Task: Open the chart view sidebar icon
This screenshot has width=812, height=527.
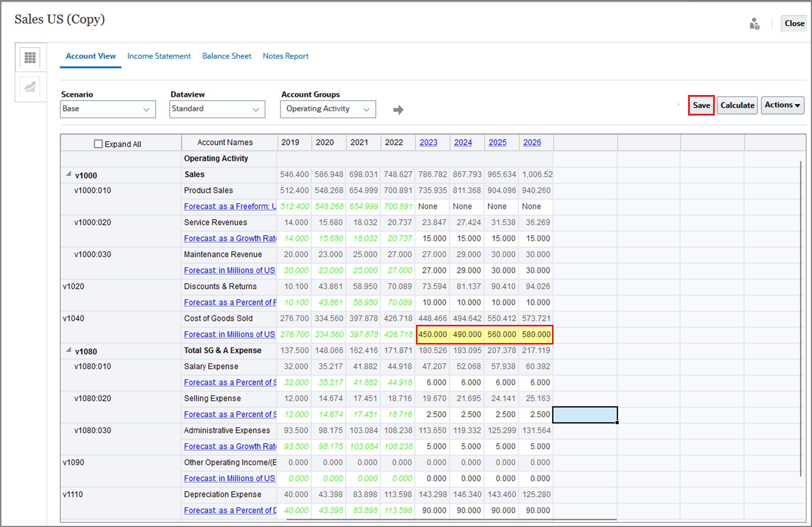Action: [30, 87]
